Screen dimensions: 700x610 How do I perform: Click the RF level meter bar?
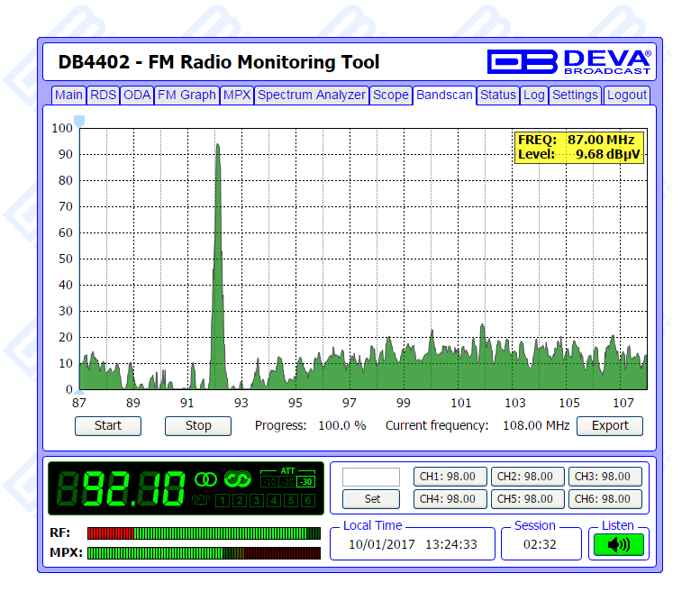[x=204, y=533]
